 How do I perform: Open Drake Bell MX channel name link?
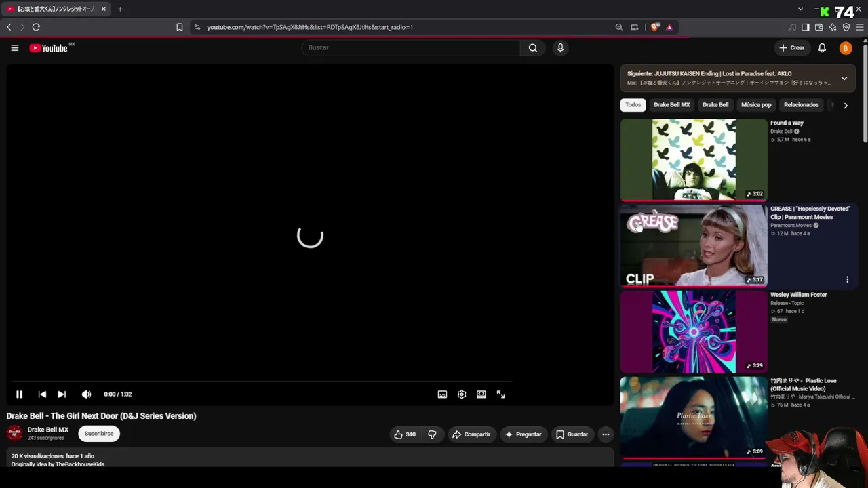48,430
